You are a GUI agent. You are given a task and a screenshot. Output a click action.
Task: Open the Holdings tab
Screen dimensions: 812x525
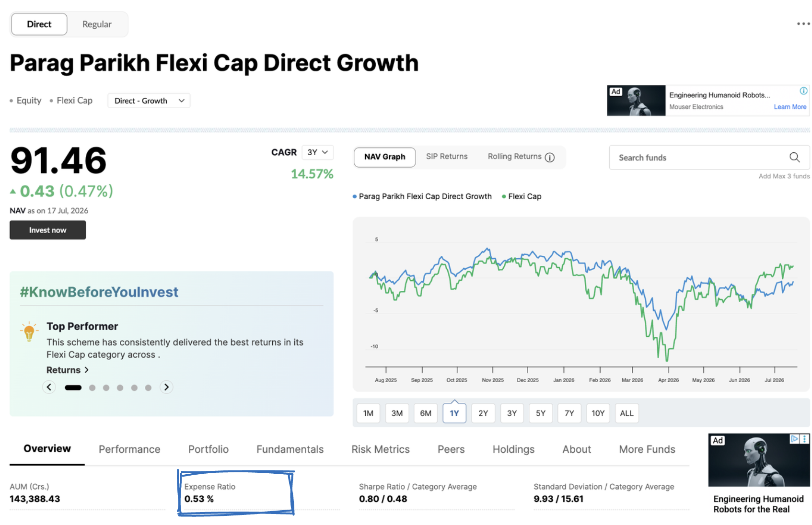click(x=513, y=449)
